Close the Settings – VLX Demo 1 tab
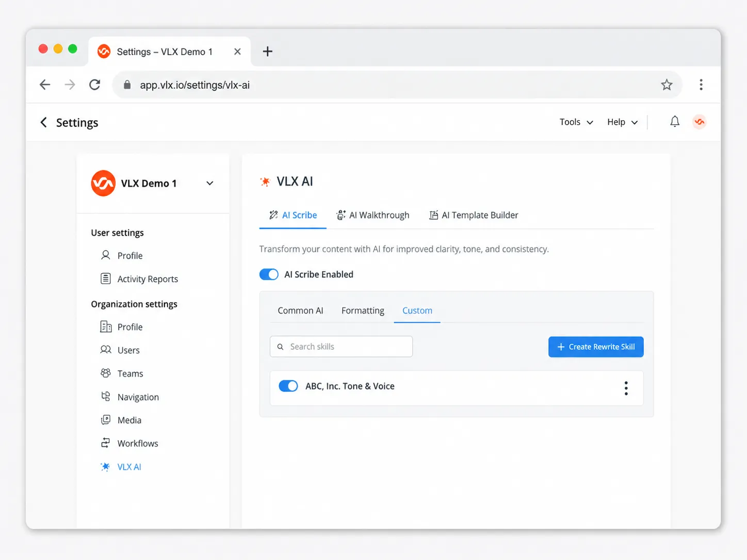 click(237, 52)
